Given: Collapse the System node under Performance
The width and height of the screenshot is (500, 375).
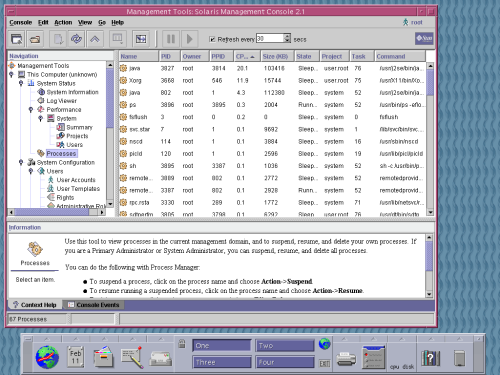Looking at the screenshot, I should tap(41, 118).
